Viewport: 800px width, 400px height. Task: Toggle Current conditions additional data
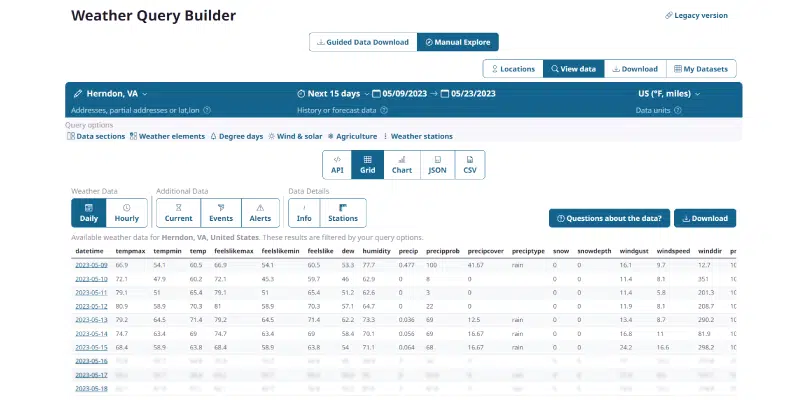click(x=179, y=212)
